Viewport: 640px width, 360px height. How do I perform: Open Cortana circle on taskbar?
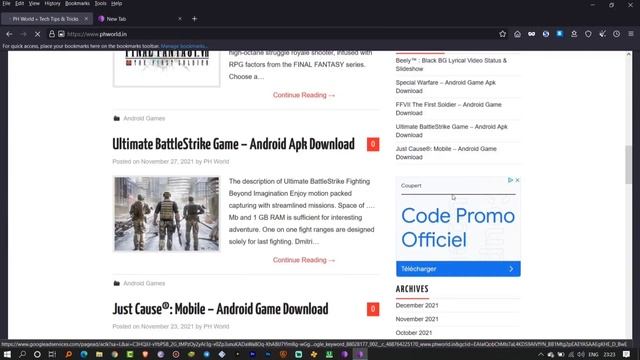pyautogui.click(x=37, y=354)
